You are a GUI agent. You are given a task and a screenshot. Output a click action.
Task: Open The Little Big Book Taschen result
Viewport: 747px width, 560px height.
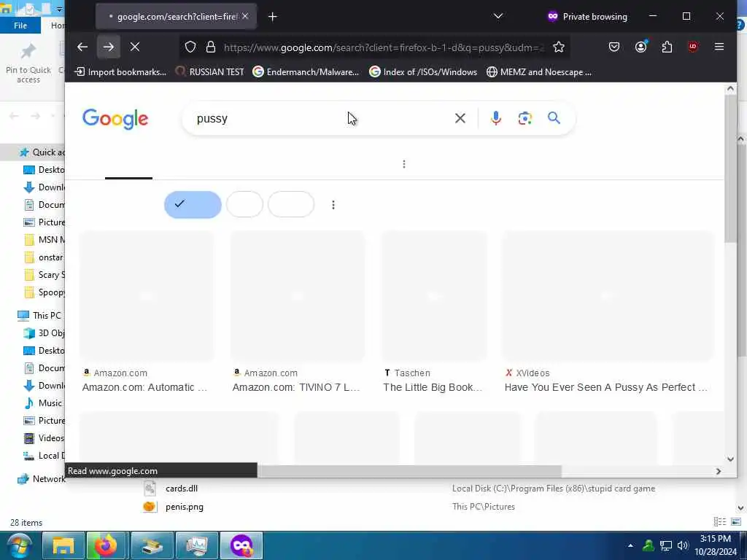tap(433, 387)
